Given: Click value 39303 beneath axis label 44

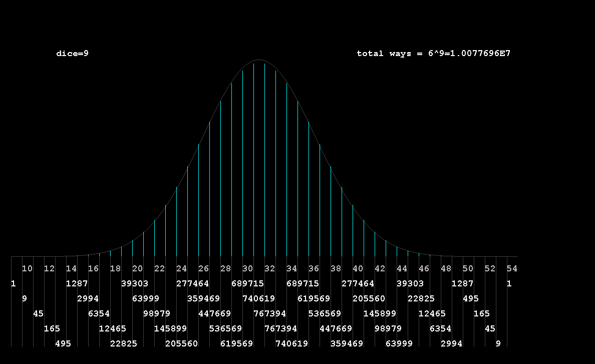Looking at the screenshot, I should point(410,284).
